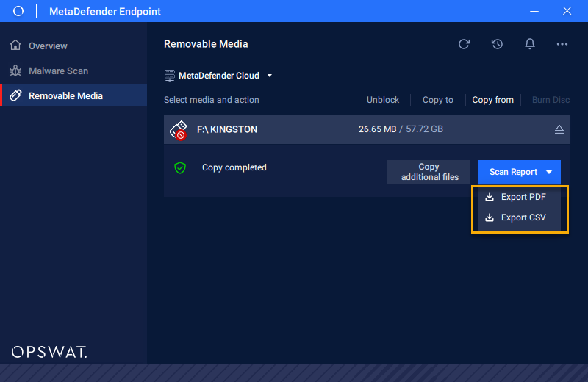
Task: Click the Overview home icon
Action: [15, 46]
